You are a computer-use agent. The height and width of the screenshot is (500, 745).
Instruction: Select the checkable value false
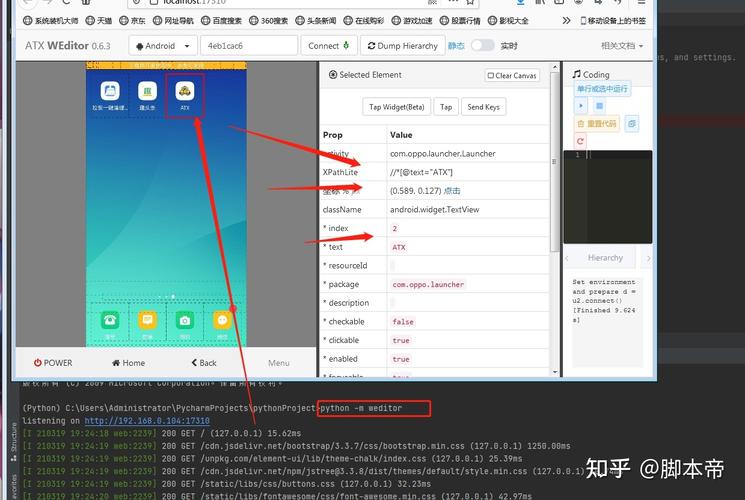403,322
